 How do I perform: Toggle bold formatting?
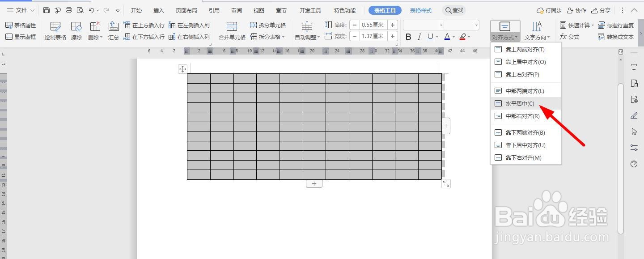pyautogui.click(x=408, y=37)
